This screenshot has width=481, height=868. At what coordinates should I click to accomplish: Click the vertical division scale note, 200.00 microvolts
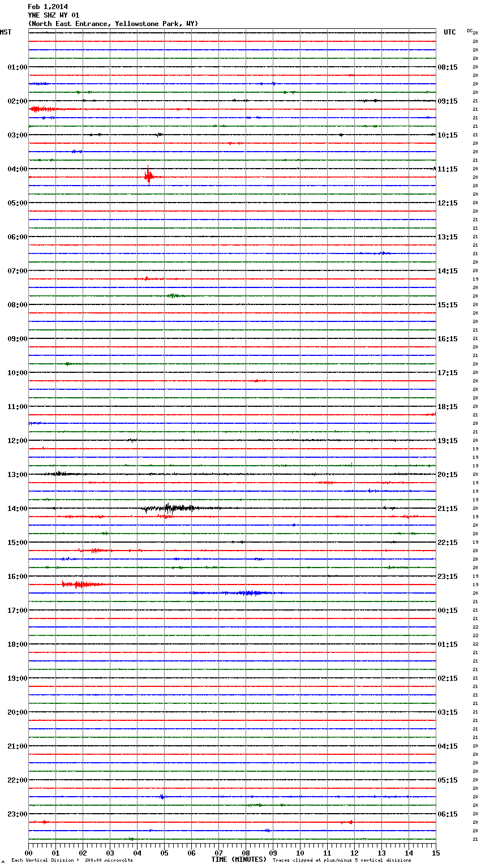point(72,860)
